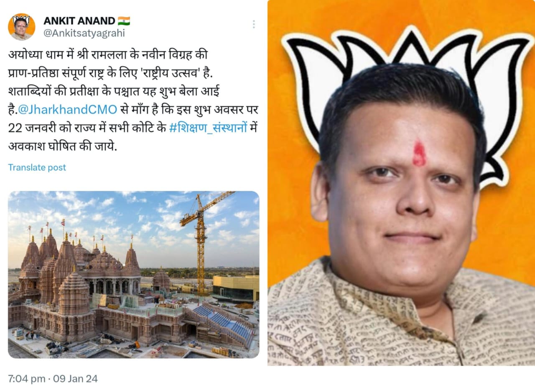Click the ANKIT ANAND display name

click(x=79, y=21)
